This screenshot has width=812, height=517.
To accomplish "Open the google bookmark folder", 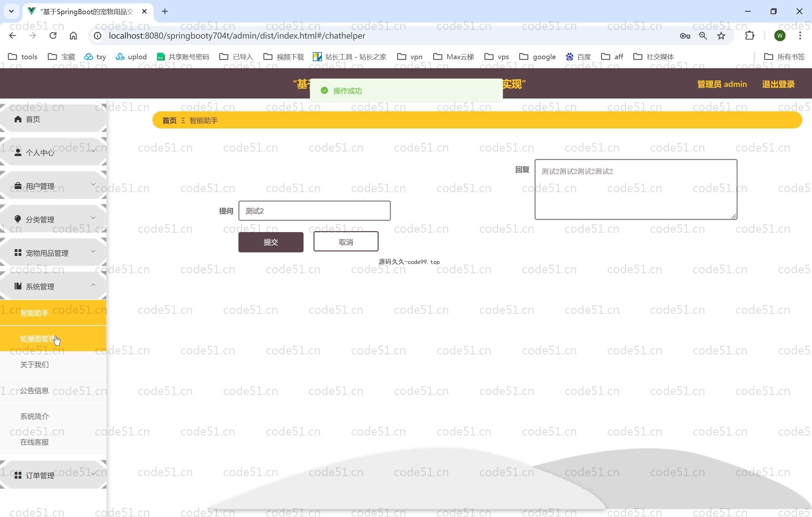I will click(537, 57).
